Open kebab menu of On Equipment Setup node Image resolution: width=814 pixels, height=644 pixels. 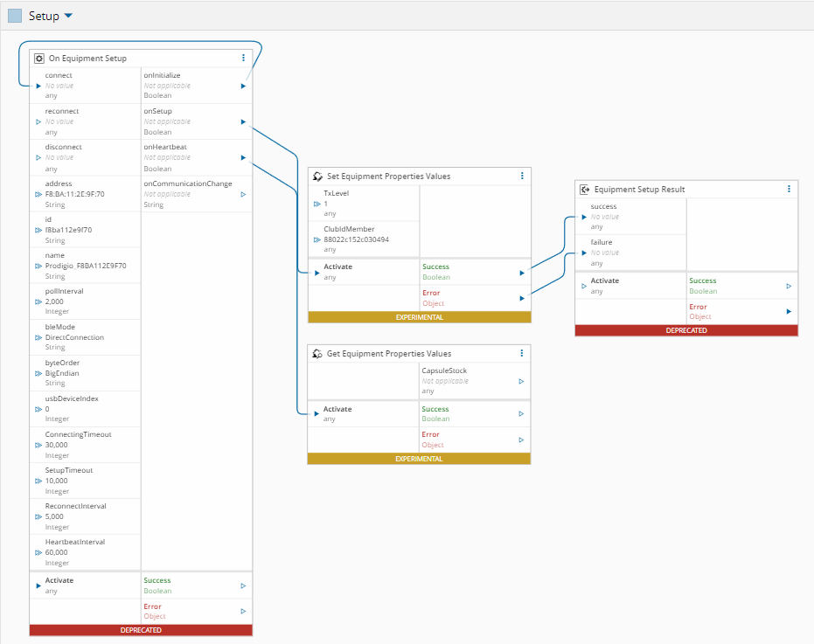click(x=243, y=59)
